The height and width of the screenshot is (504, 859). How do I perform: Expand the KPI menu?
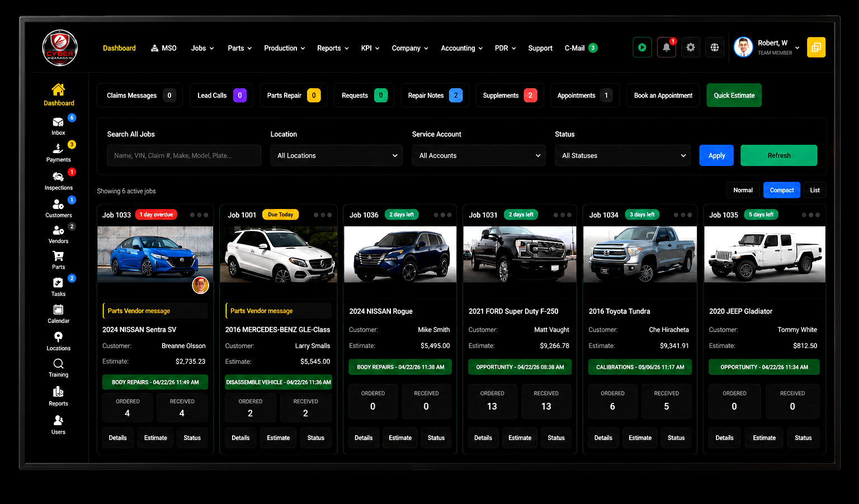pos(370,48)
